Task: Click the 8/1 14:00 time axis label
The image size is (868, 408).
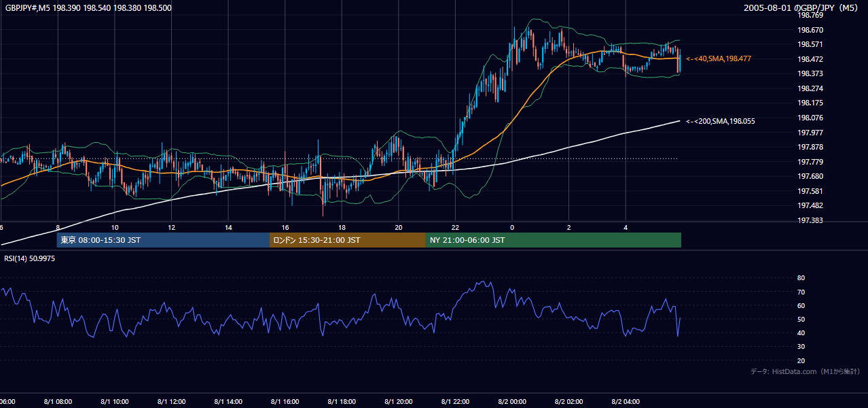Action: point(228,401)
